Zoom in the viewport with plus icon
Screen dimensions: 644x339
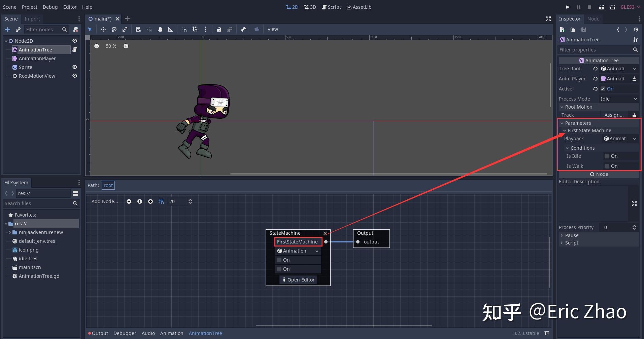click(126, 46)
